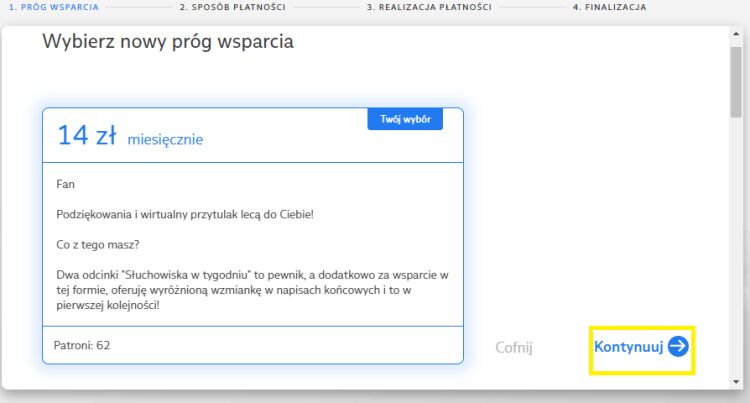The image size is (750, 403).
Task: Switch to step 4 Finalizacja
Action: (609, 7)
